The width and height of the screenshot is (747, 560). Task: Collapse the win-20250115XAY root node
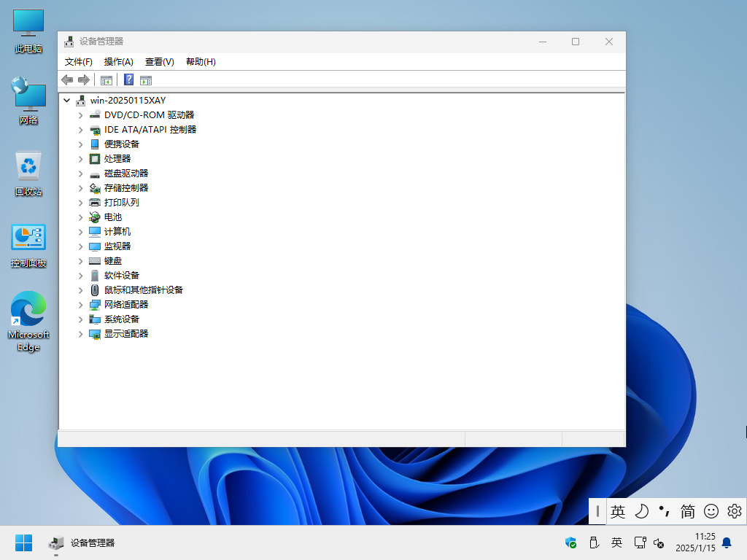66,101
